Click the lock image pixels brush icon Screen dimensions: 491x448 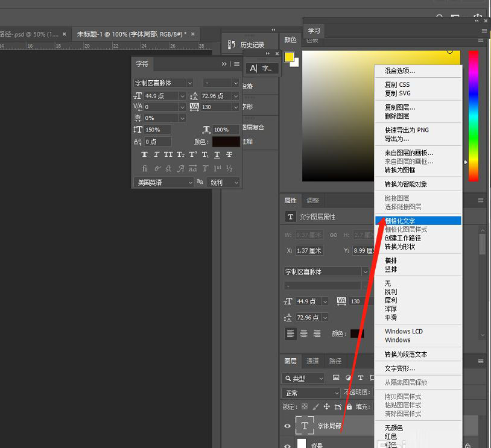click(315, 407)
